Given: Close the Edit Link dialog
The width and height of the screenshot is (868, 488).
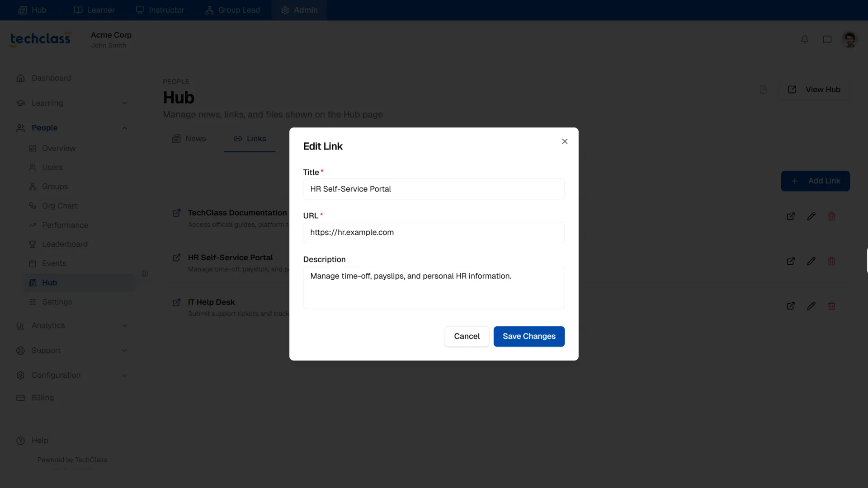Looking at the screenshot, I should pos(565,141).
